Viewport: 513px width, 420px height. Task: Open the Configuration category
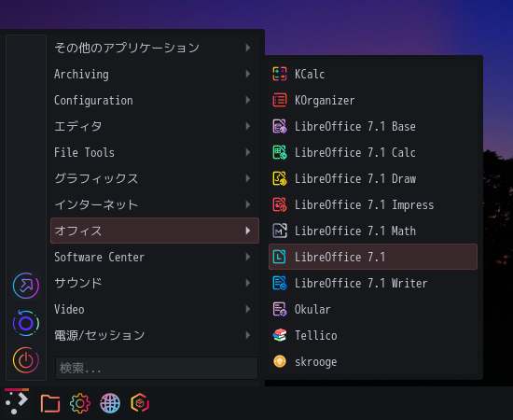point(155,100)
